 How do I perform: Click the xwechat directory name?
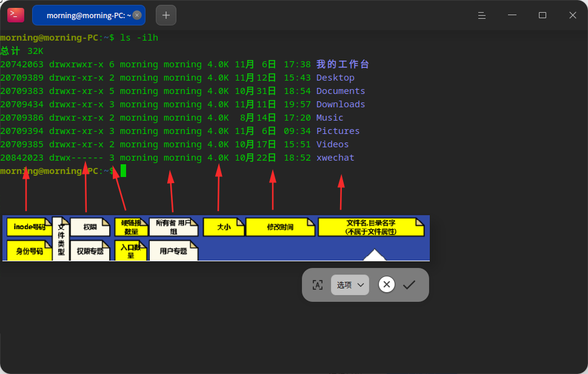(335, 158)
